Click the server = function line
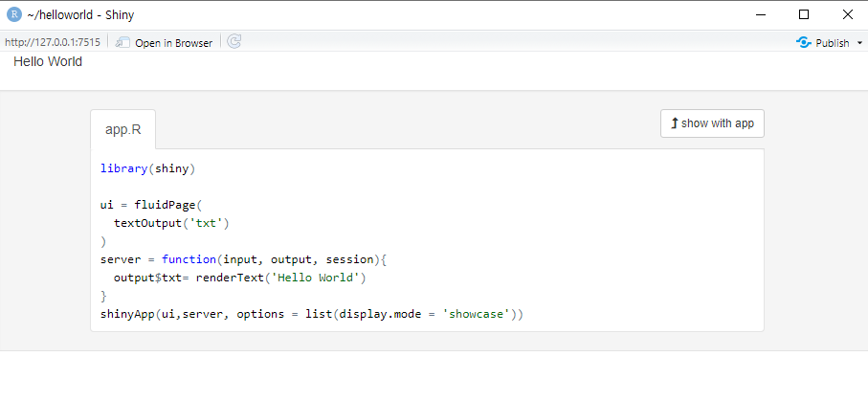The height and width of the screenshot is (401, 868). (x=243, y=259)
